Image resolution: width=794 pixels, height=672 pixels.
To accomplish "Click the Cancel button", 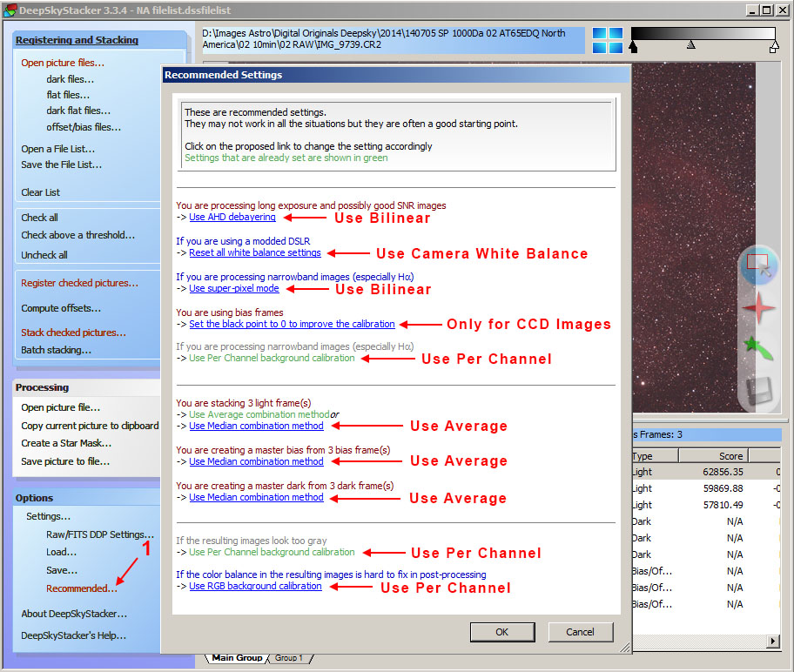I will (581, 632).
